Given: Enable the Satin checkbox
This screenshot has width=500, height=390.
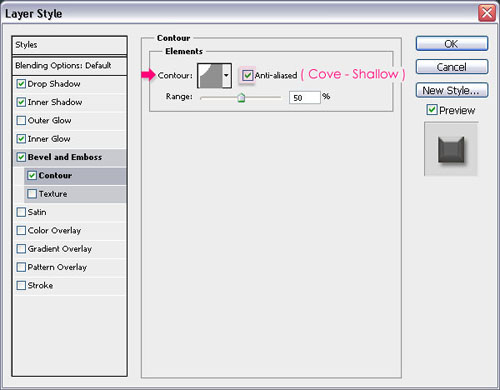Looking at the screenshot, I should point(21,212).
